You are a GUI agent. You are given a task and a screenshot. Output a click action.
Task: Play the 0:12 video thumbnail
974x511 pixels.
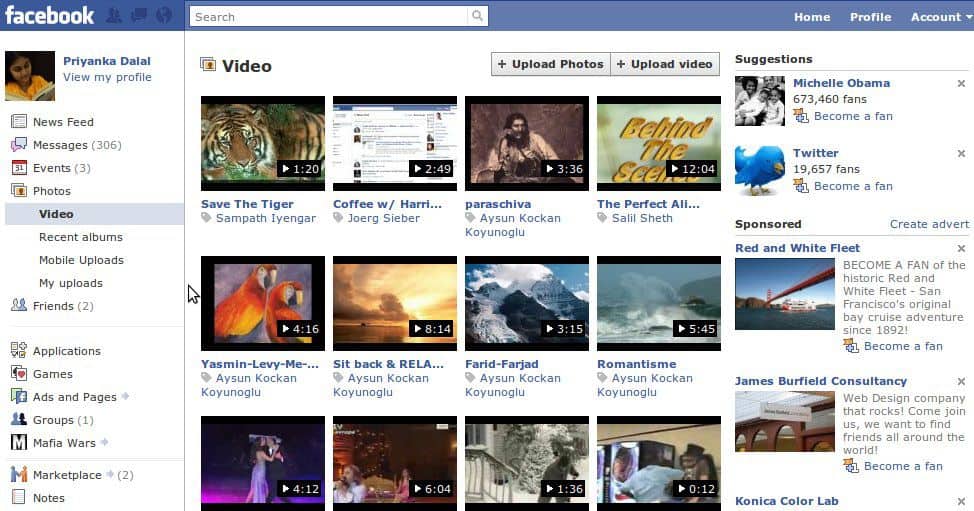[x=659, y=463]
